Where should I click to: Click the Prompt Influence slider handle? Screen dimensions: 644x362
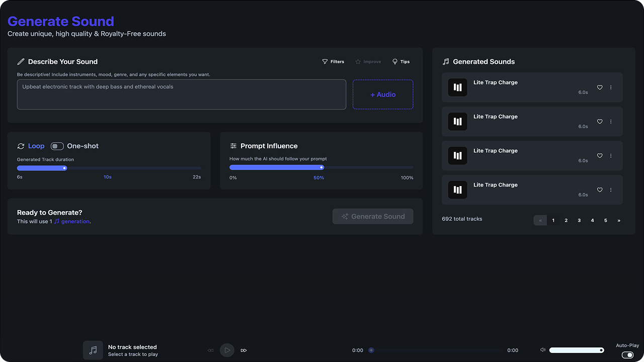pyautogui.click(x=321, y=167)
